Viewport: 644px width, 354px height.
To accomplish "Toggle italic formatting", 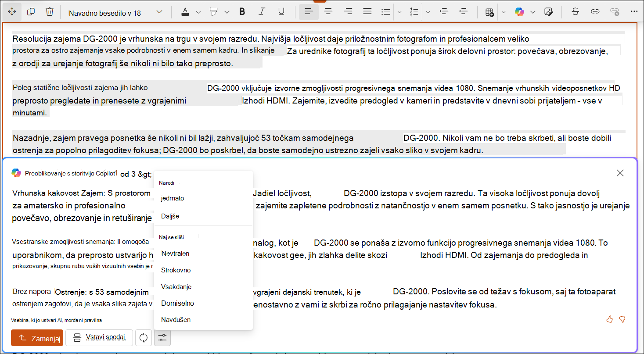I will pyautogui.click(x=262, y=12).
